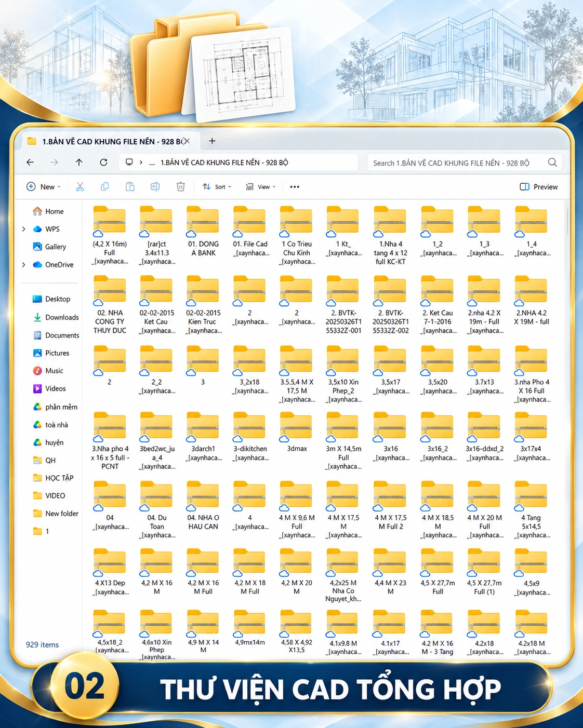Click the 929 items status text
This screenshot has height=728, width=583.
point(42,645)
